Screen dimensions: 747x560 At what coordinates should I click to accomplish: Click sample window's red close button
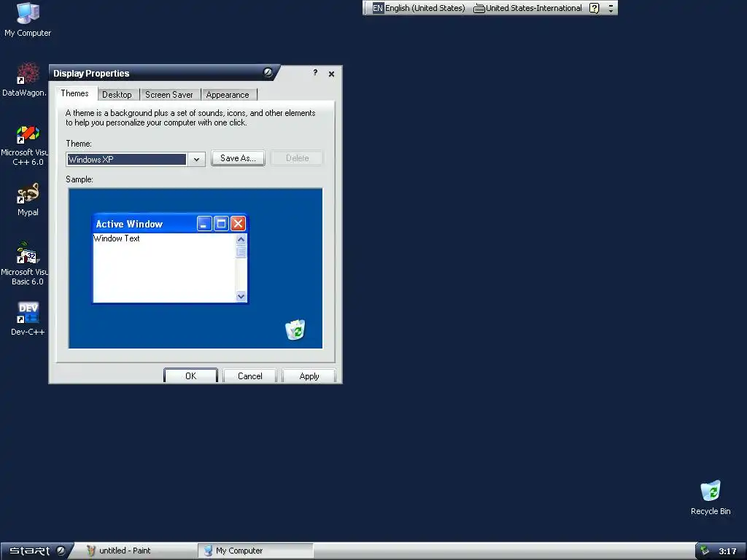click(x=239, y=224)
